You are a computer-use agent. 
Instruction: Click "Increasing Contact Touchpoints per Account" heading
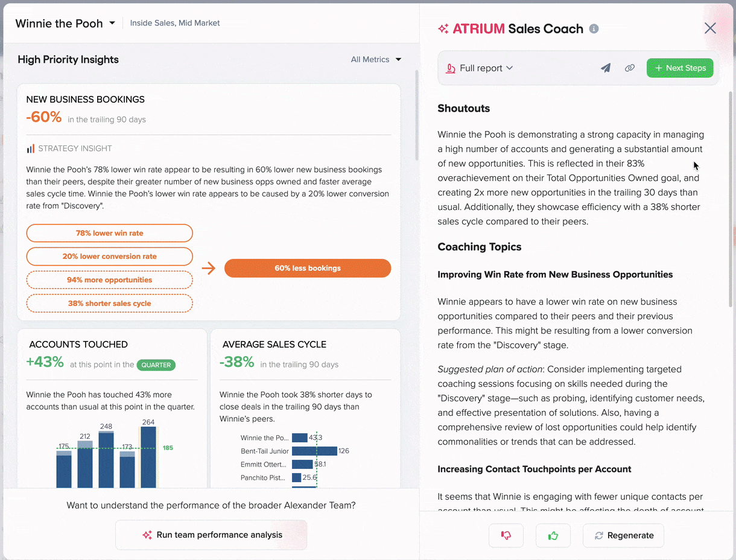pos(535,469)
